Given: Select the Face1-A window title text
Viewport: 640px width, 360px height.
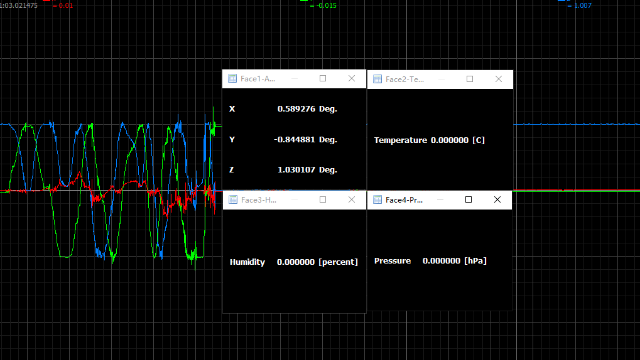Looking at the screenshot, I should (x=258, y=79).
